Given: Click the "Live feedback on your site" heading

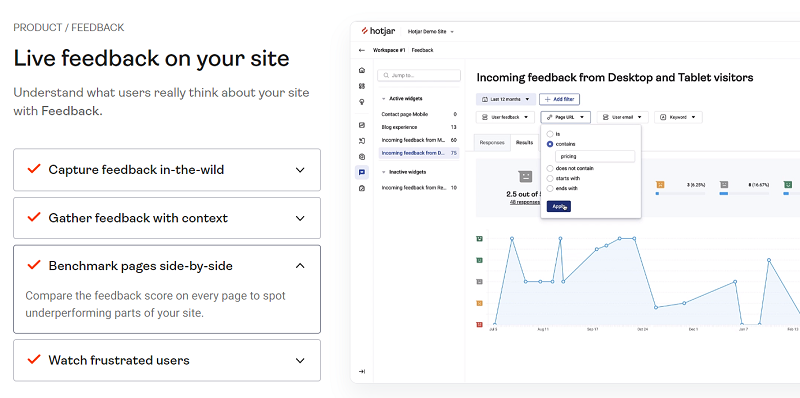Looking at the screenshot, I should [152, 58].
